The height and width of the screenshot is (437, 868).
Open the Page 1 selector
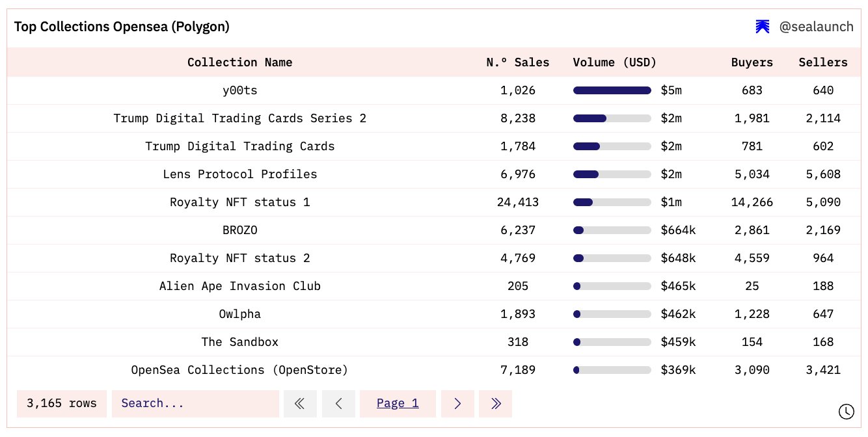(x=398, y=404)
